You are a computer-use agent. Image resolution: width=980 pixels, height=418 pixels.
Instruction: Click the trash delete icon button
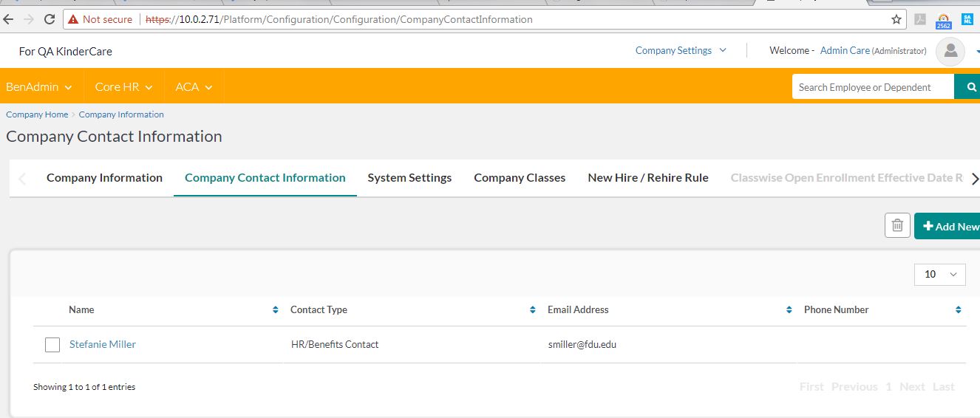(896, 225)
